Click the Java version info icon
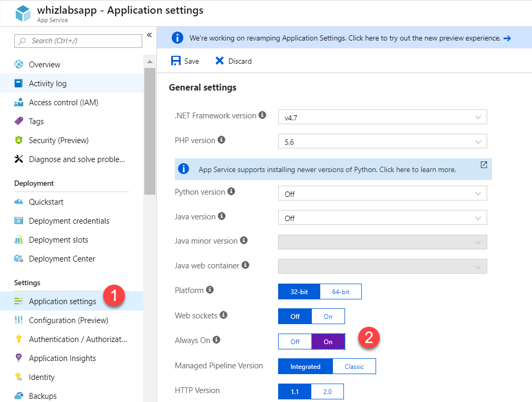 [x=222, y=216]
